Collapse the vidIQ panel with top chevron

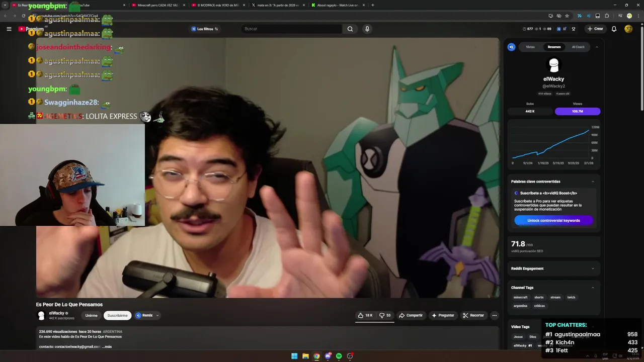pyautogui.click(x=597, y=47)
